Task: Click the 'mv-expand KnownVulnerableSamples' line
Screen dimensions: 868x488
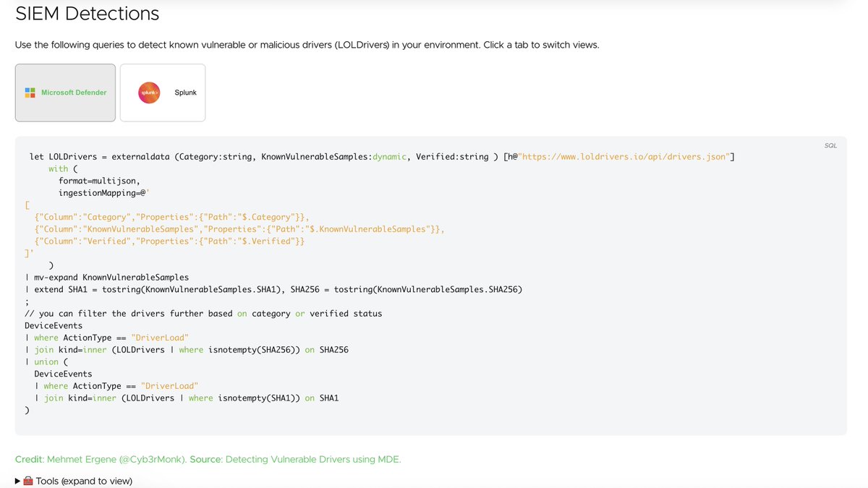Action: coord(107,278)
